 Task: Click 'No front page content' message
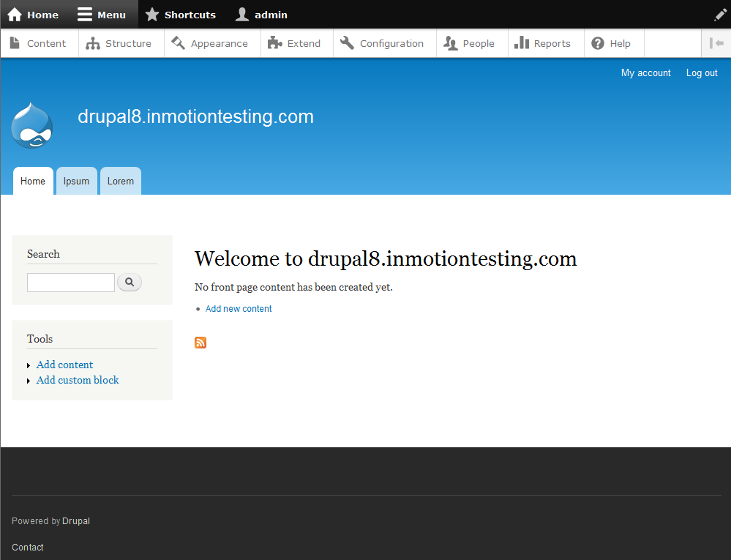[293, 287]
